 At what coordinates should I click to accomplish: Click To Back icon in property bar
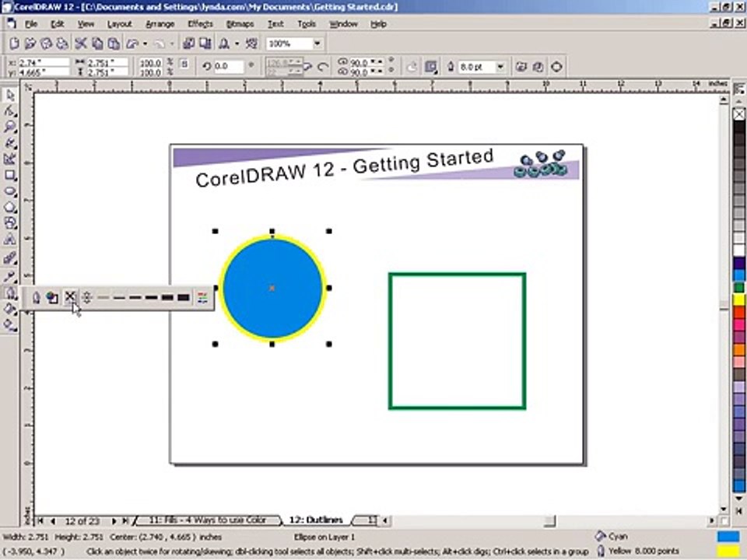pyautogui.click(x=538, y=67)
